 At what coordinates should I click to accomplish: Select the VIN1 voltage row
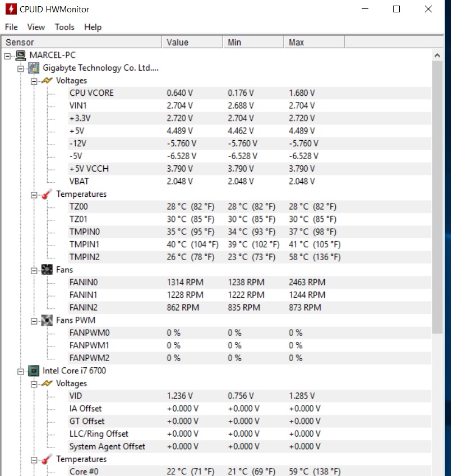(x=250, y=105)
